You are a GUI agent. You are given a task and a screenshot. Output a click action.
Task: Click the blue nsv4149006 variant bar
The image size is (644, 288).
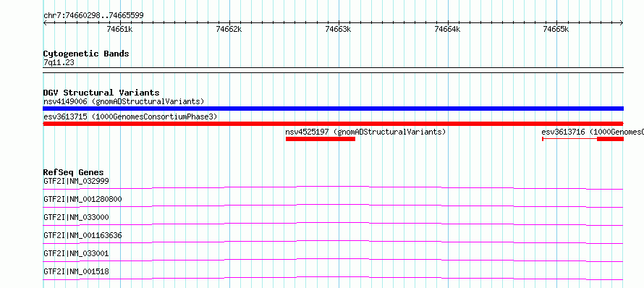coord(333,109)
